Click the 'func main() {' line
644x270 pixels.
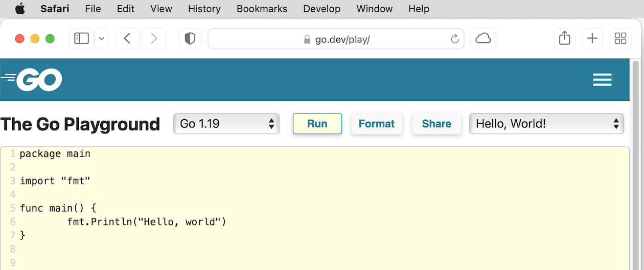[x=58, y=208]
